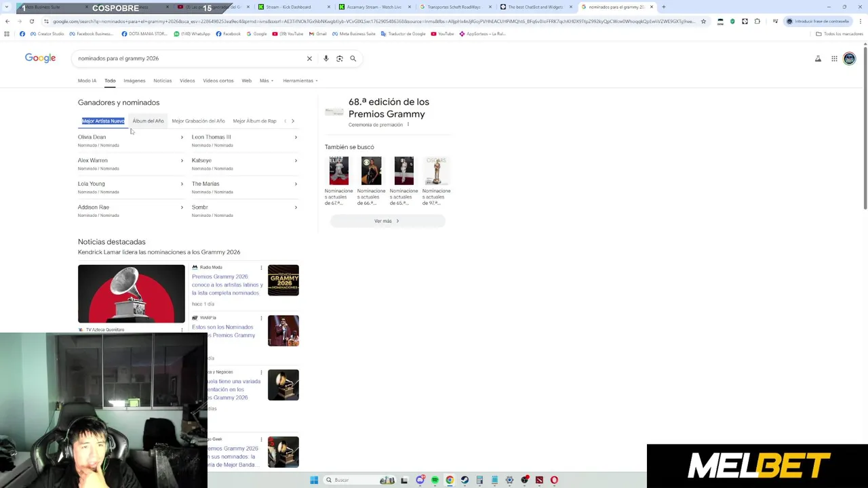Open the YouTube bookmark with (39) count
Viewport: 868px width, 488px height.
(288, 33)
